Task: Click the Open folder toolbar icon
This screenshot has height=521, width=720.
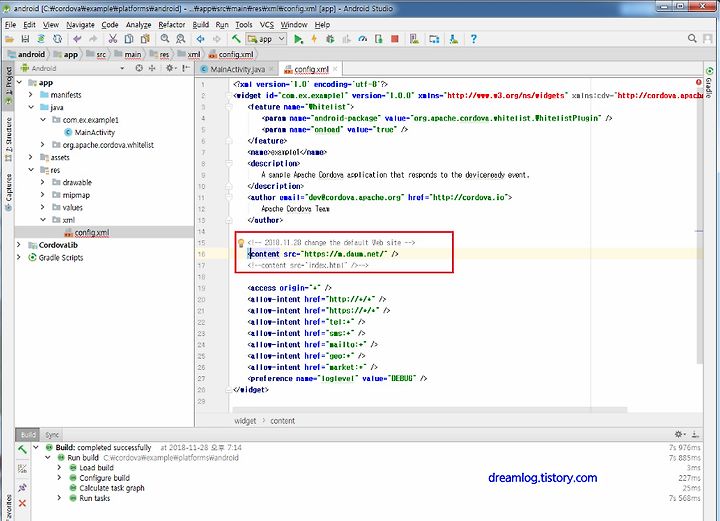Action: pyautogui.click(x=9, y=39)
